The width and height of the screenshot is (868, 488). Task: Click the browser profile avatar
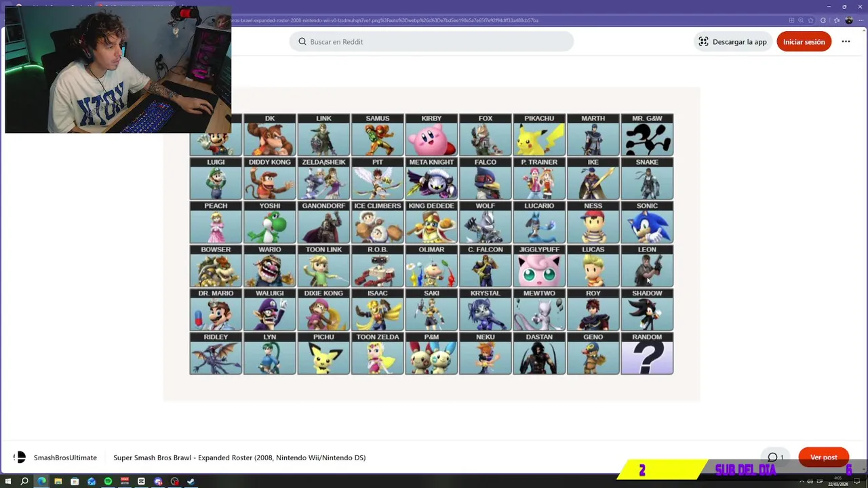tap(849, 20)
